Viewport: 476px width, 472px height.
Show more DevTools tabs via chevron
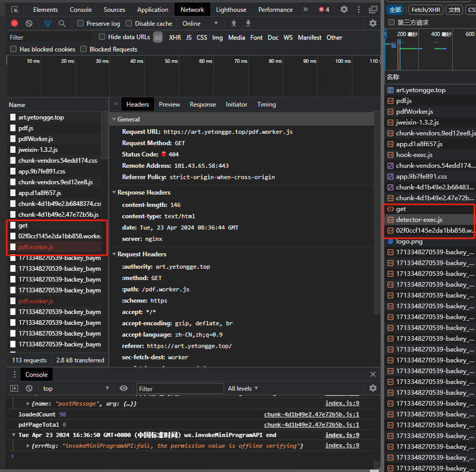pos(305,9)
